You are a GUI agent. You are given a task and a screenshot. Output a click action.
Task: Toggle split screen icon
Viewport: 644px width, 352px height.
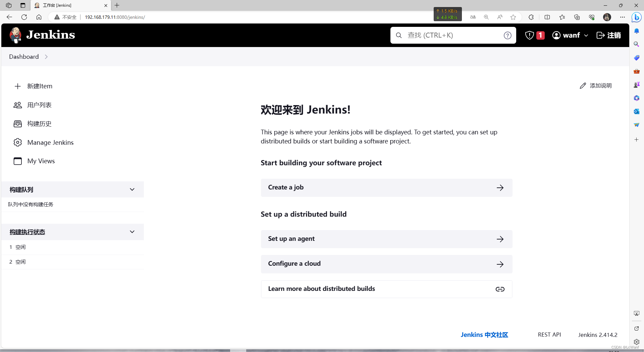point(547,17)
